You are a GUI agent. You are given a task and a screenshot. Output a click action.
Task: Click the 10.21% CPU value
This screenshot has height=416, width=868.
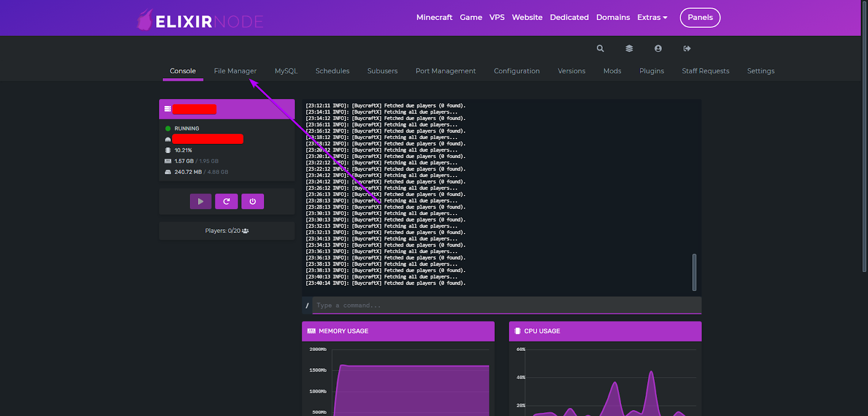(183, 150)
